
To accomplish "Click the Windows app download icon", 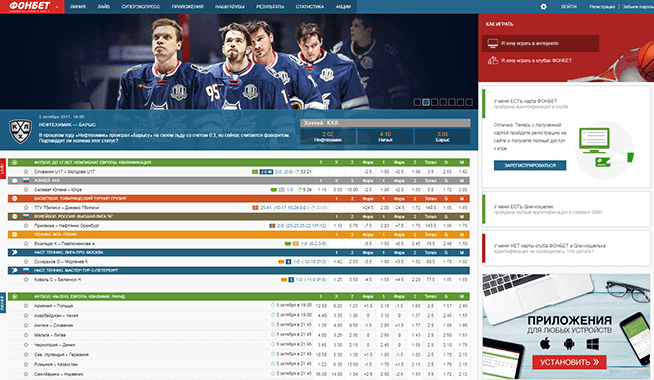I will click(593, 344).
